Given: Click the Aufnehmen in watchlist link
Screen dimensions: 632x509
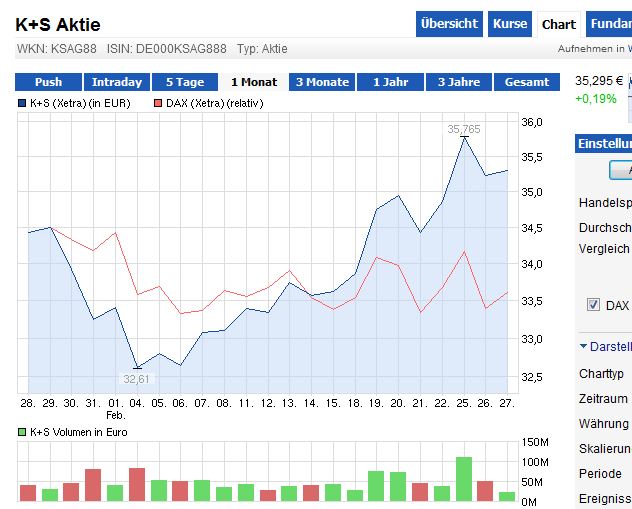Looking at the screenshot, I should point(595,49).
